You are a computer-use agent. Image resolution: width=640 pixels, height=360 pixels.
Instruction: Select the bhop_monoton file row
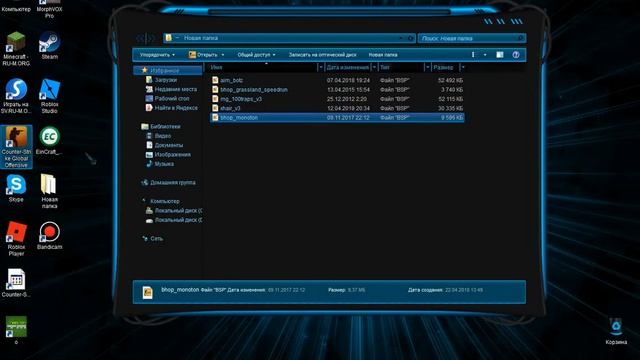click(338, 118)
